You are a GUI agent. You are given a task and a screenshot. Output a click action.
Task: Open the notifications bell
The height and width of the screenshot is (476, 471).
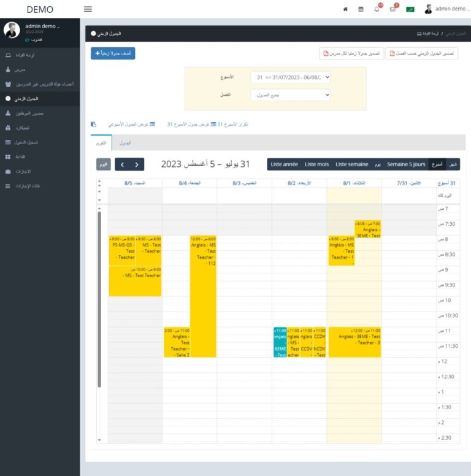pyautogui.click(x=377, y=9)
